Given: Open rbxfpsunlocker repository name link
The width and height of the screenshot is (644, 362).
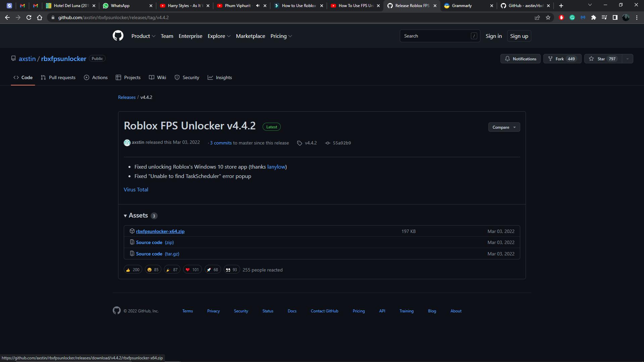Looking at the screenshot, I should (64, 59).
